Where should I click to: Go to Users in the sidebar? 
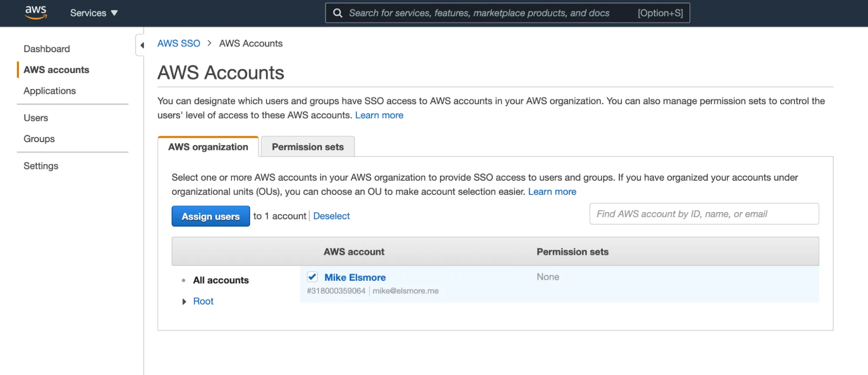pyautogui.click(x=36, y=118)
